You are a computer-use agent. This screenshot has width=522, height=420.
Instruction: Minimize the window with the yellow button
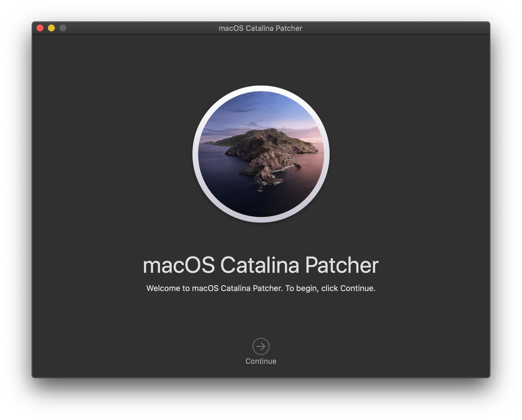coord(51,28)
